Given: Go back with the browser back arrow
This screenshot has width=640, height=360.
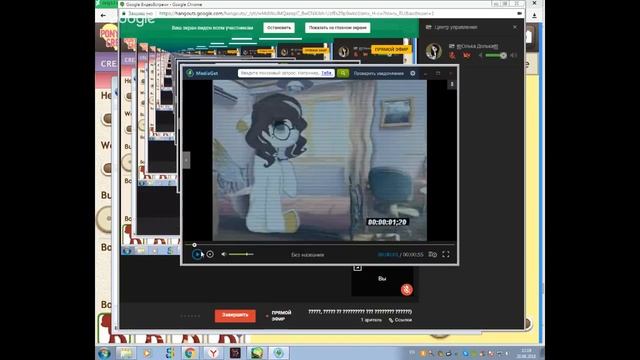Looking at the screenshot, I should [x=103, y=16].
